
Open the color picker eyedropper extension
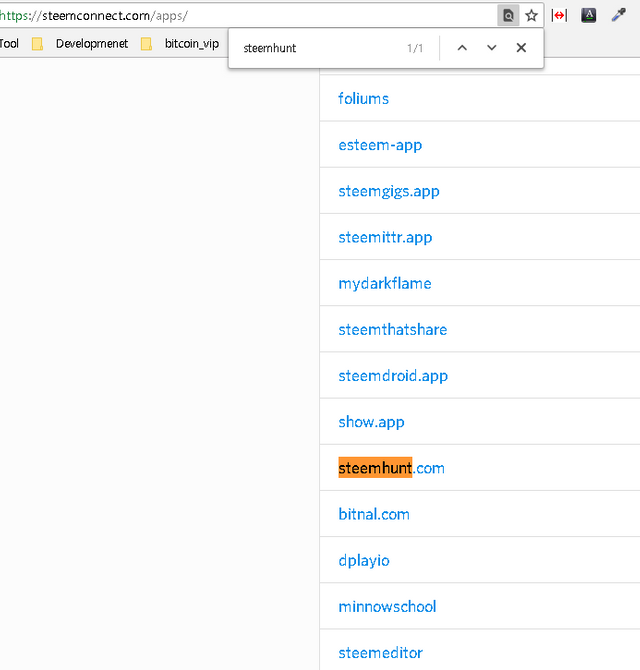click(x=619, y=15)
